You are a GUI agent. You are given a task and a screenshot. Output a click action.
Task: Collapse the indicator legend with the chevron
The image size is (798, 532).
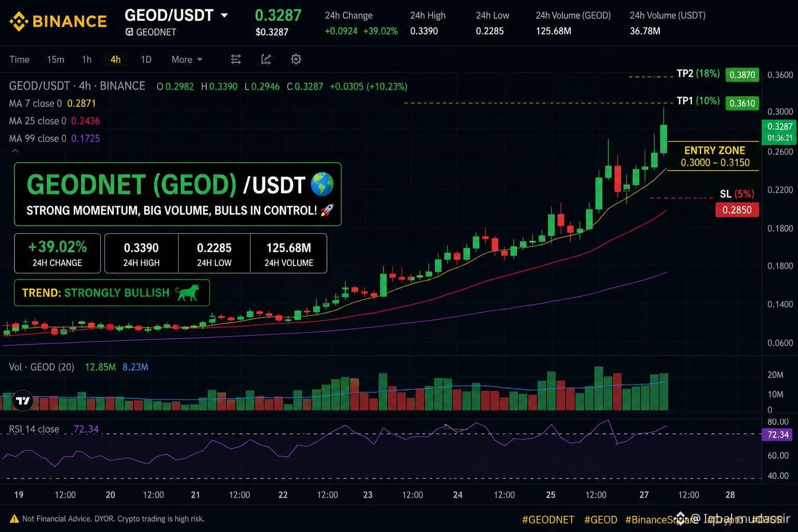pyautogui.click(x=15, y=151)
